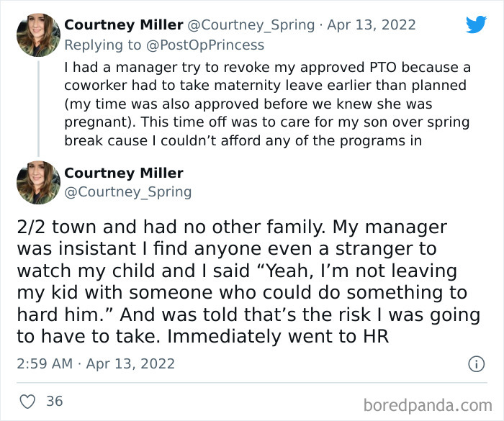This screenshot has width=504, height=421.
Task: Open Courtney's avatar in the reply tweet
Action: click(37, 35)
